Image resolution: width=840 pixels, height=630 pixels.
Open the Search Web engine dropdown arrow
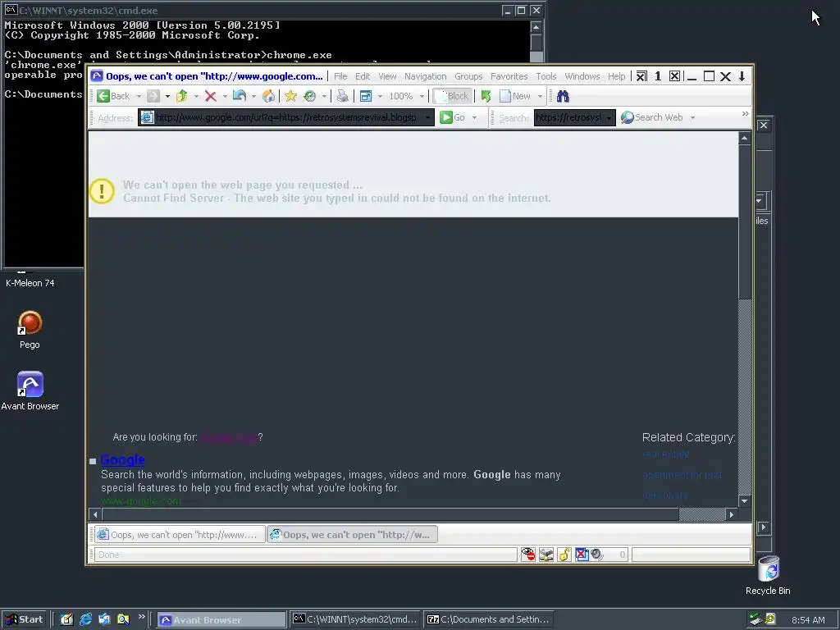pos(692,117)
